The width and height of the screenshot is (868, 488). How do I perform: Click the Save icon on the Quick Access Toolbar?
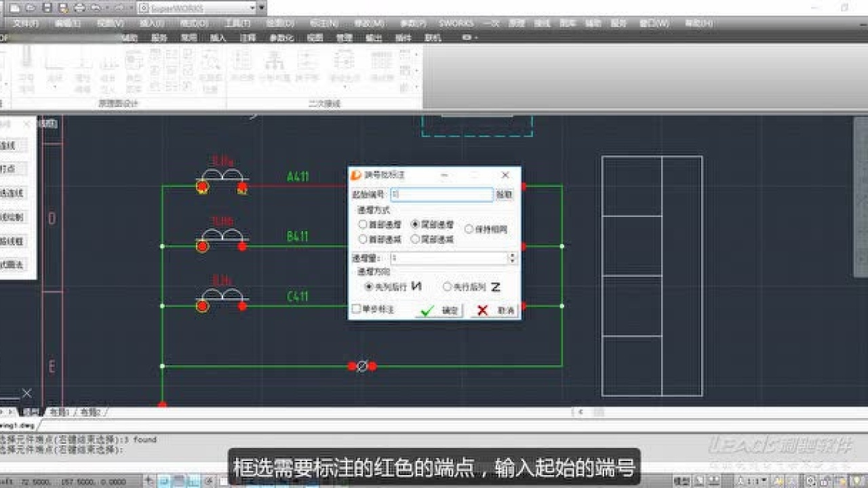tap(47, 7)
